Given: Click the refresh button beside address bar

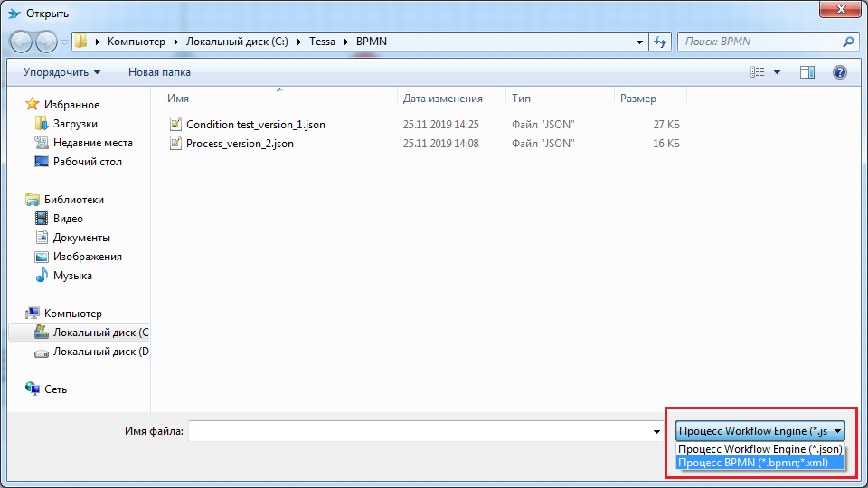Looking at the screenshot, I should [x=660, y=42].
